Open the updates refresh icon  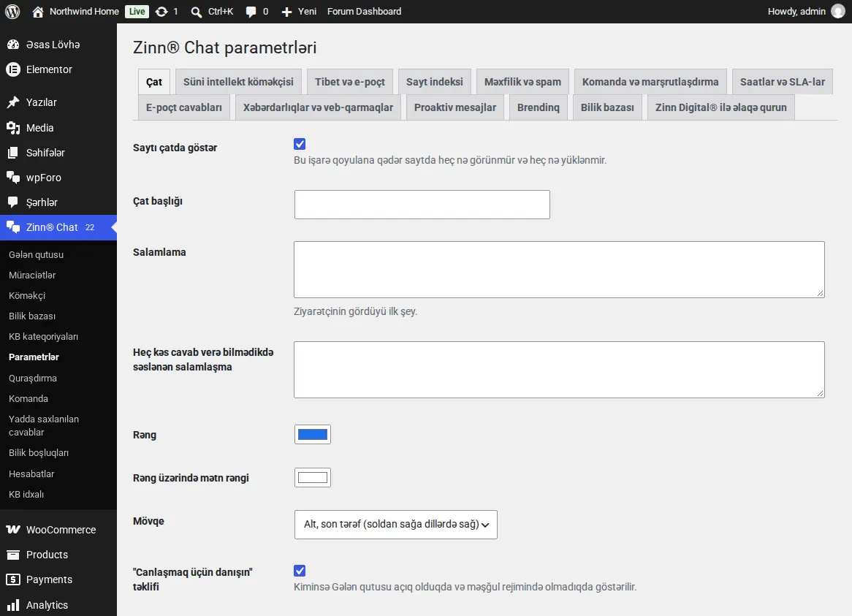click(x=161, y=12)
